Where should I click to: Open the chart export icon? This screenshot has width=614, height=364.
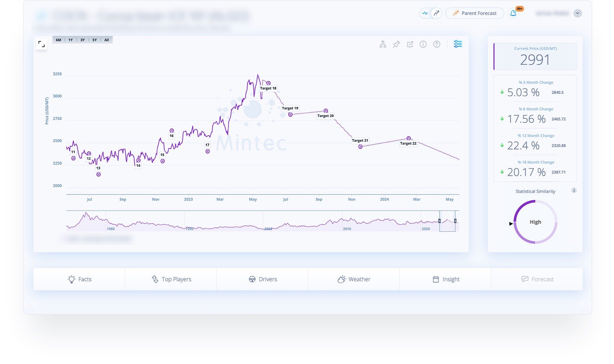pyautogui.click(x=410, y=44)
